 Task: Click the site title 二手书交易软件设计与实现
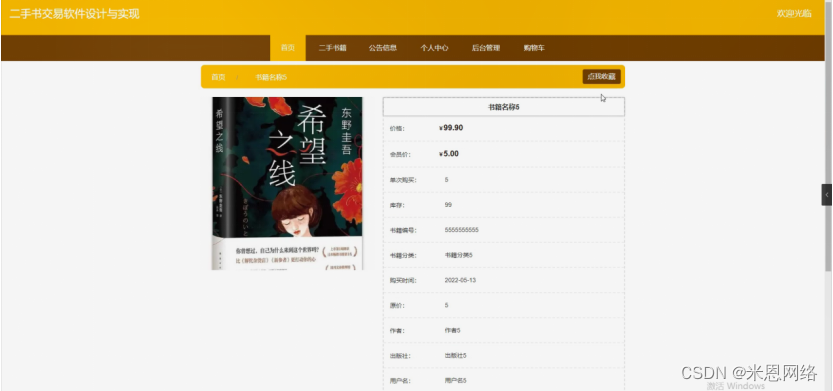(74, 14)
